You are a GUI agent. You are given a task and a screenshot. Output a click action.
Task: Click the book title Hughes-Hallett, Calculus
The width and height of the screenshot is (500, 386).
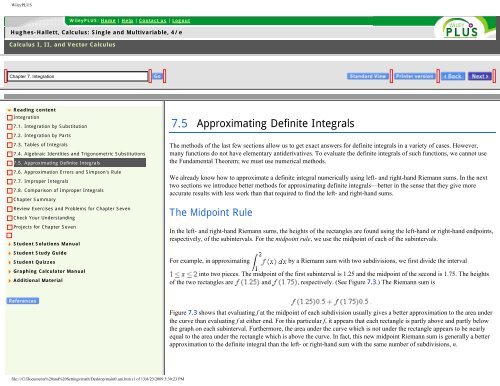click(x=96, y=32)
